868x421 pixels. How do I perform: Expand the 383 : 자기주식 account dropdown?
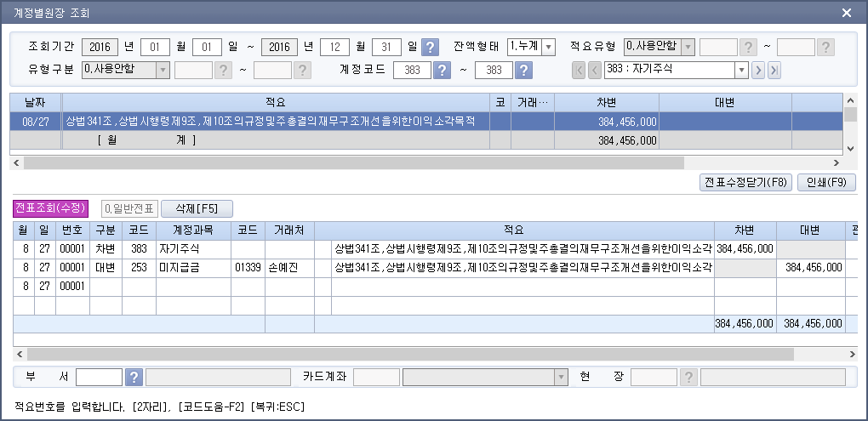742,71
